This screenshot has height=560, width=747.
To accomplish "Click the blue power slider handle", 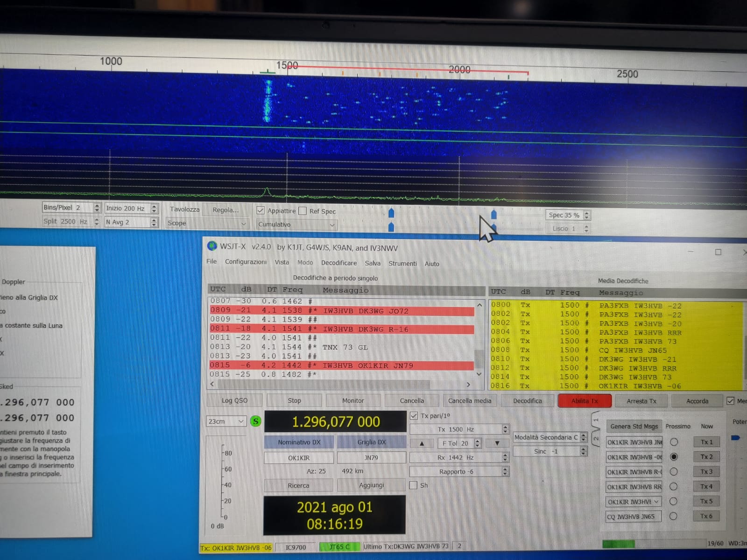I will point(735,438).
